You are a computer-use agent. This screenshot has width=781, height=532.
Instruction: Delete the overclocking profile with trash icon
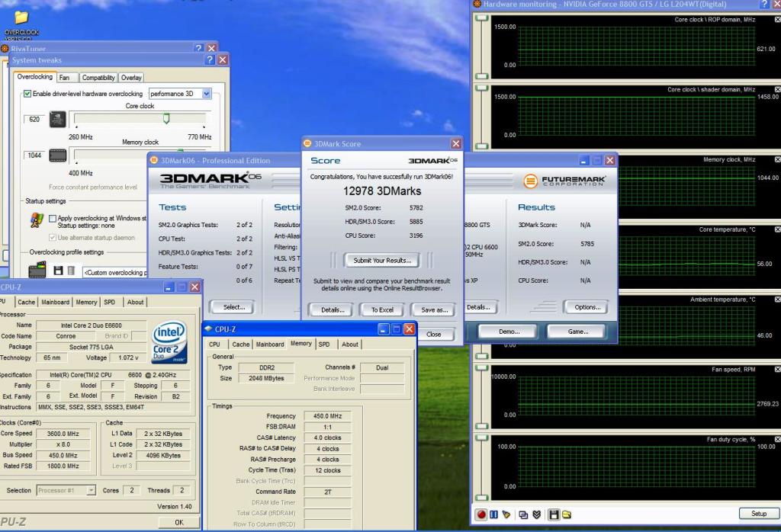point(71,271)
